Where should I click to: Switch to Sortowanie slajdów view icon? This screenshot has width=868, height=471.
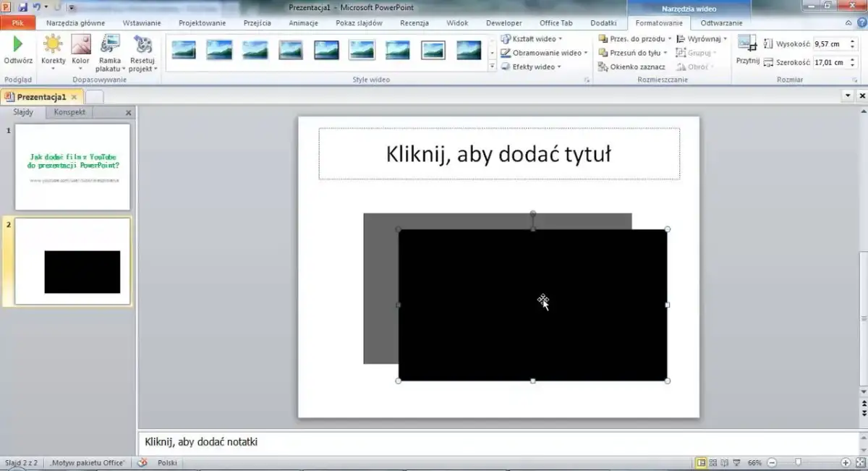712,462
